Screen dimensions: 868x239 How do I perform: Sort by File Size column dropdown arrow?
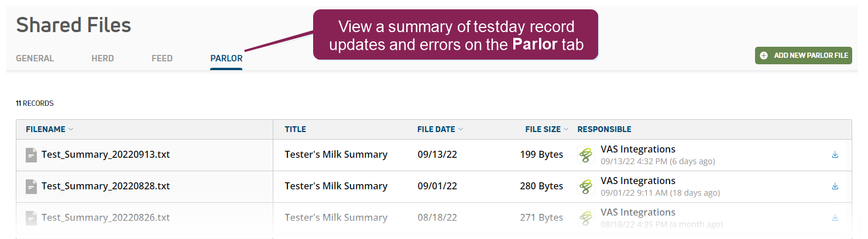click(x=566, y=129)
